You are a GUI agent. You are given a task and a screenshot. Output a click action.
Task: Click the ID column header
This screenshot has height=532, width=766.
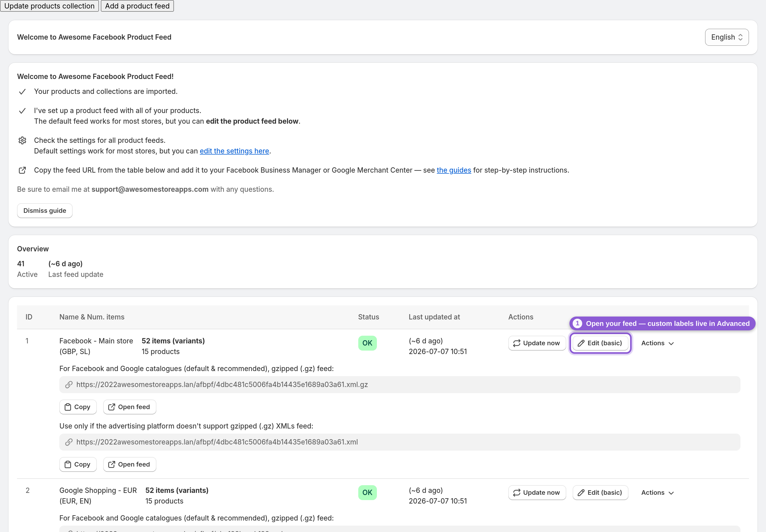pos(29,317)
